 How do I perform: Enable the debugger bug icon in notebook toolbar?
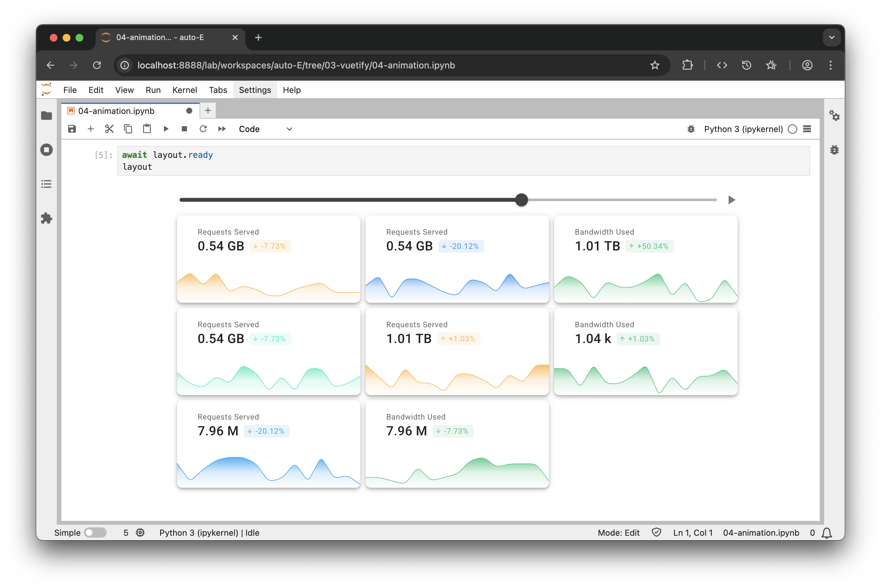tap(691, 129)
